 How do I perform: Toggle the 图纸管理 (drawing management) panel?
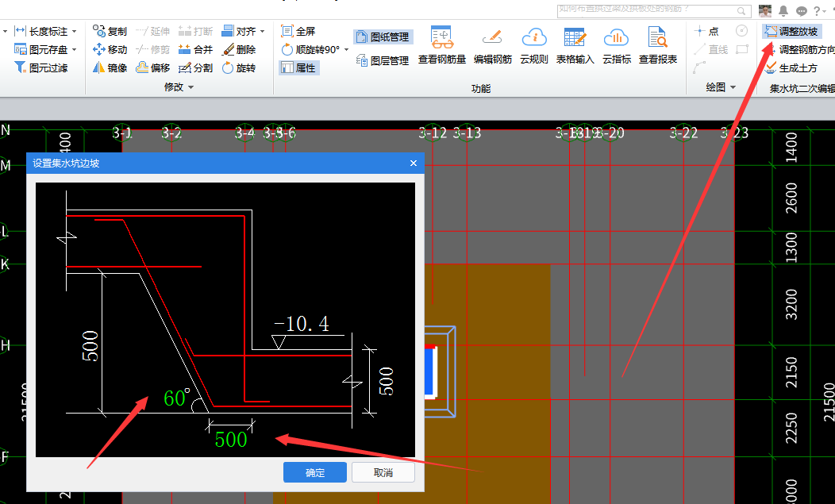(x=383, y=37)
